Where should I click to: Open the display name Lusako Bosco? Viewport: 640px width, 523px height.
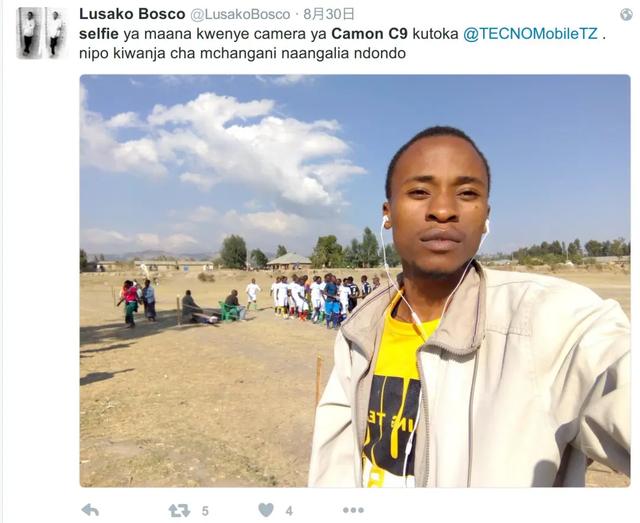click(132, 14)
